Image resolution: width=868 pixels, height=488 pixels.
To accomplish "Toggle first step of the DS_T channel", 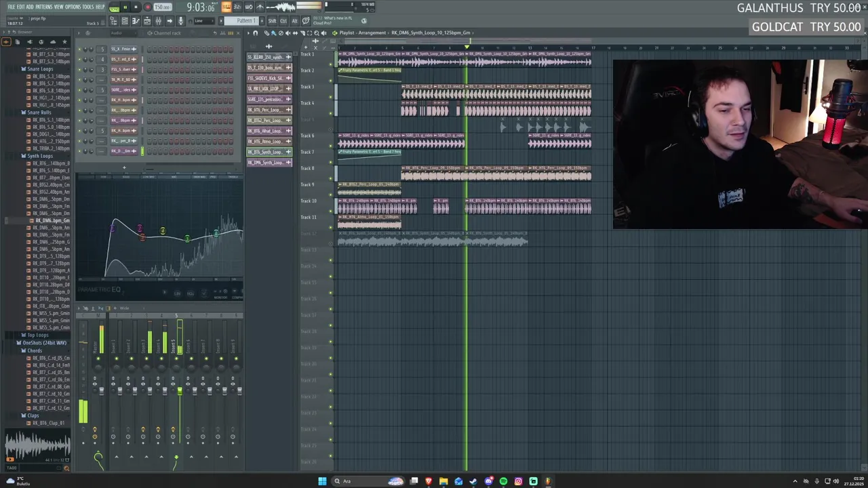I will click(x=150, y=59).
